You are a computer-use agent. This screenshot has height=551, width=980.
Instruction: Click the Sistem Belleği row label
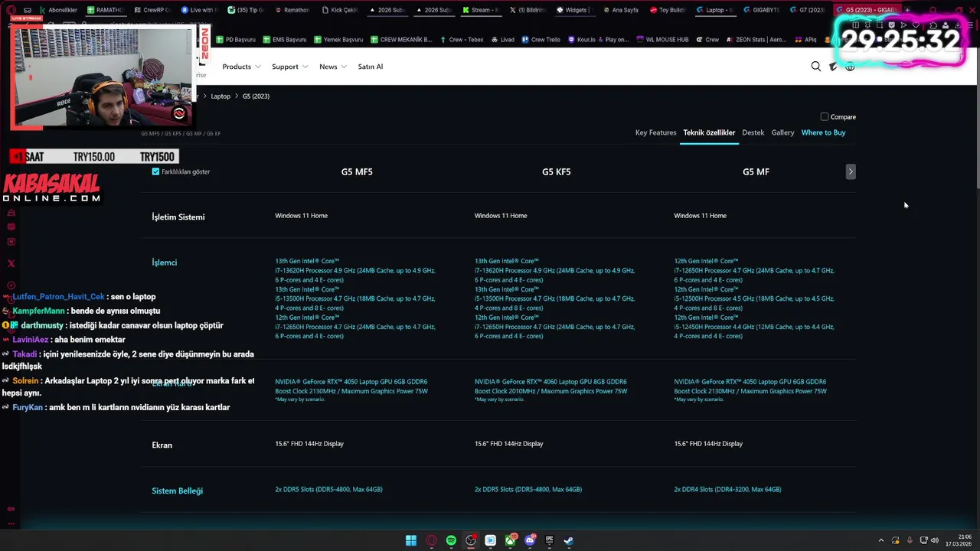coord(178,491)
